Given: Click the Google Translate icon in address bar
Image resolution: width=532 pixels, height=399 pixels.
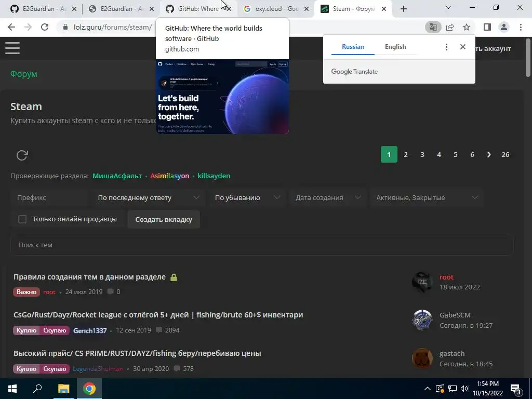Looking at the screenshot, I should 433,27.
